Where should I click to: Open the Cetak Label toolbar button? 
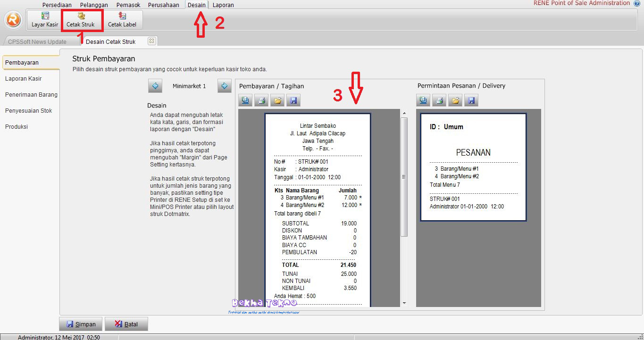pyautogui.click(x=122, y=20)
